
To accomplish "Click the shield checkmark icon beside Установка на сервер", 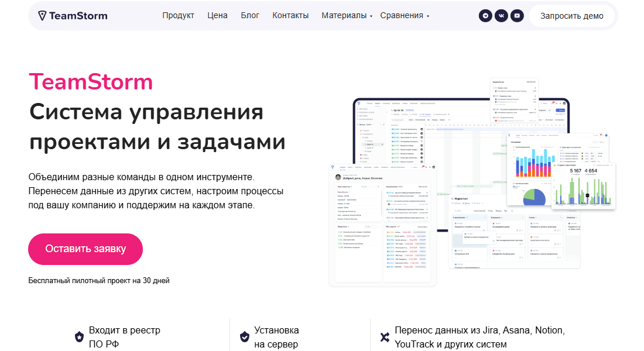I will 244,337.
